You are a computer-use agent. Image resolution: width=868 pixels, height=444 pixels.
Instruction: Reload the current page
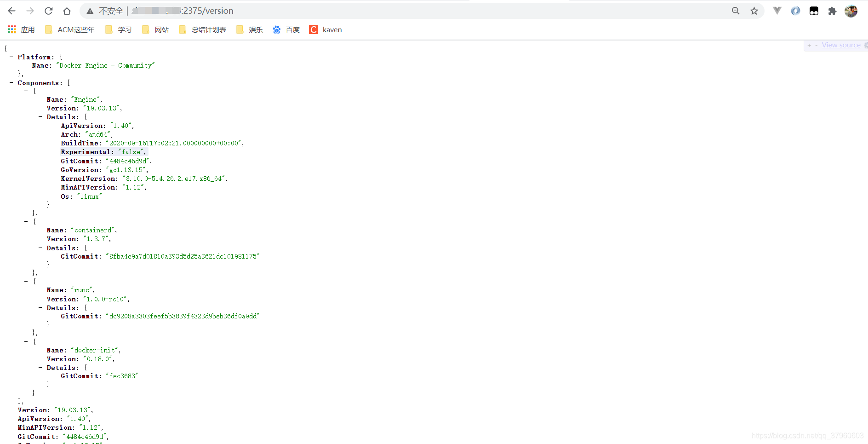(48, 11)
